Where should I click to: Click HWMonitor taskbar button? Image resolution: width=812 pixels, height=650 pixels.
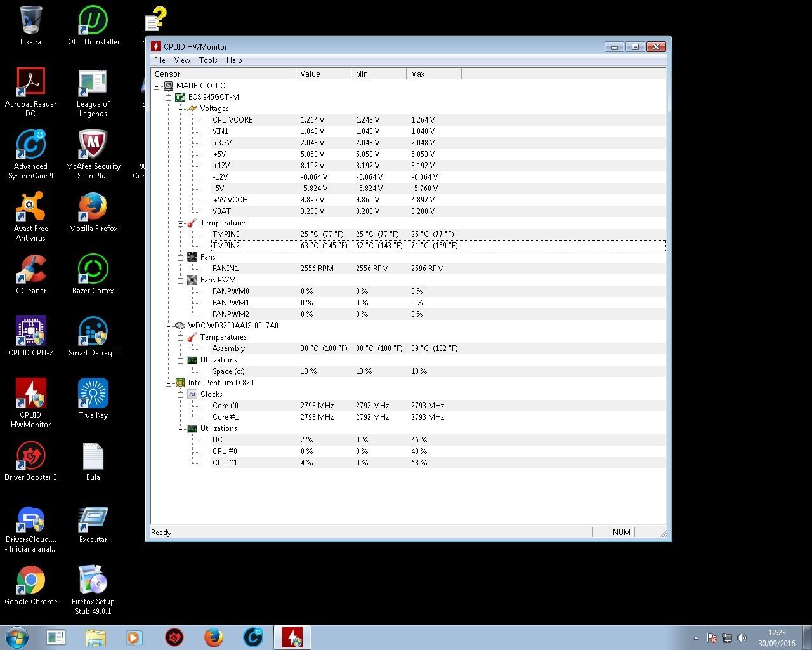pos(292,637)
